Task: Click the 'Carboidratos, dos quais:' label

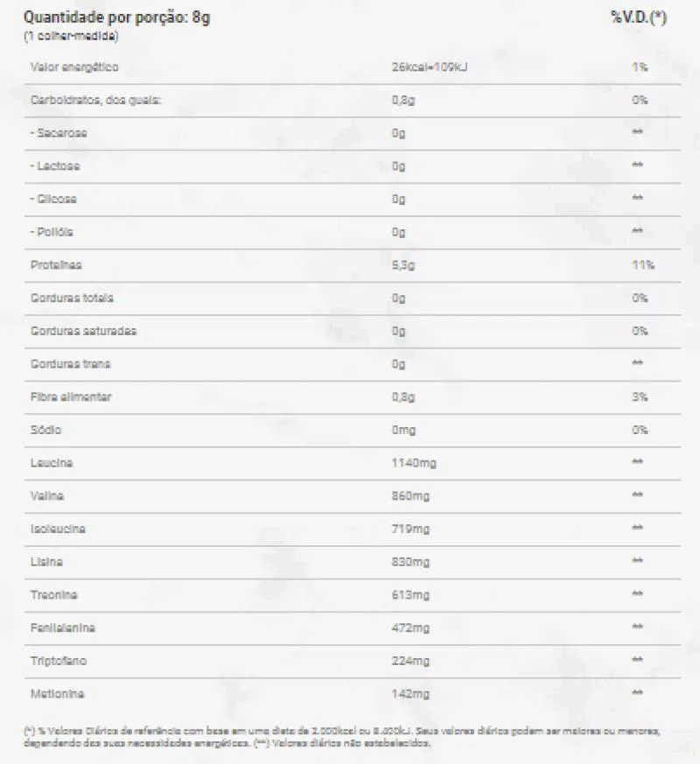Action: [x=95, y=100]
